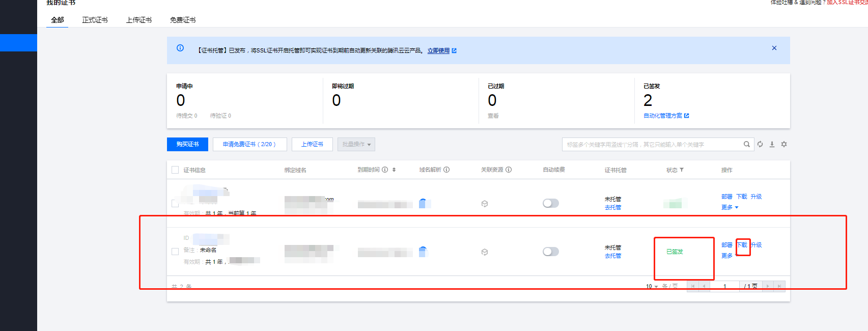The image size is (868, 331).
Task: Click info icon beside 关联资源 header
Action: 509,170
